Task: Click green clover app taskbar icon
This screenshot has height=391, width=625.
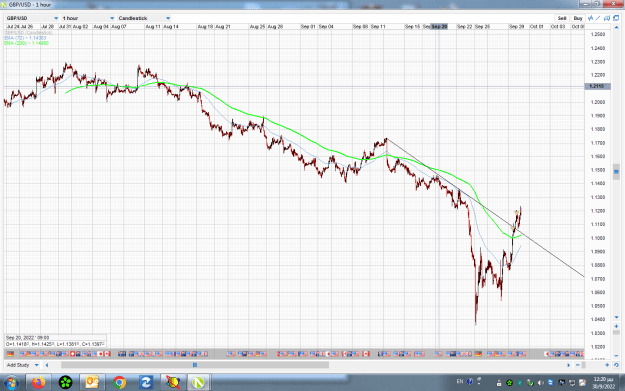Action: click(65, 383)
